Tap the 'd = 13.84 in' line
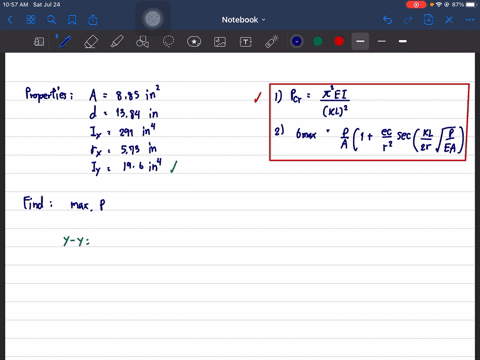Viewport: 480px width, 360px height. pyautogui.click(x=124, y=113)
